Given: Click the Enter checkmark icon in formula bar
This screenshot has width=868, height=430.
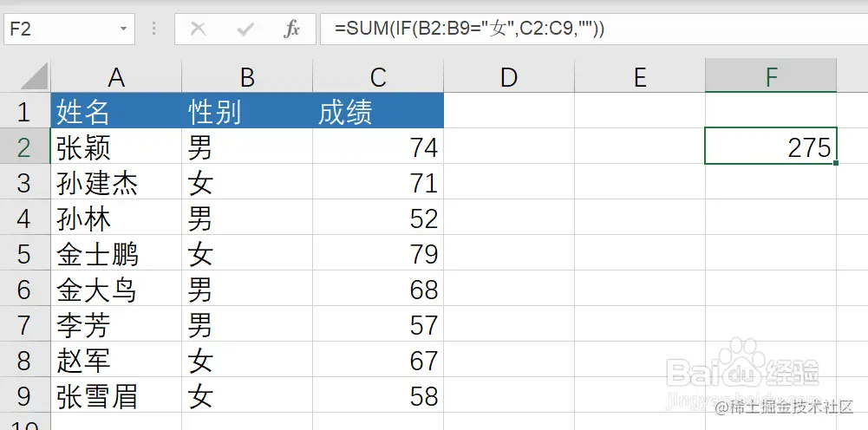Looking at the screenshot, I should coord(245,29).
